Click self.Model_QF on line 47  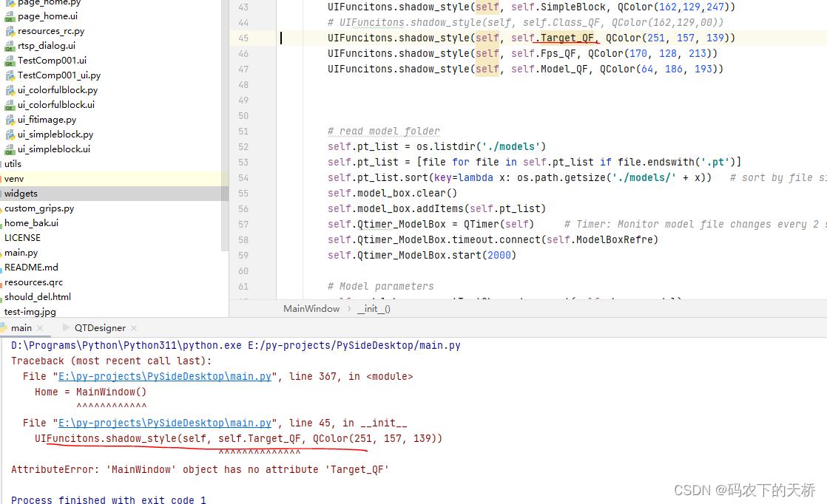click(551, 69)
